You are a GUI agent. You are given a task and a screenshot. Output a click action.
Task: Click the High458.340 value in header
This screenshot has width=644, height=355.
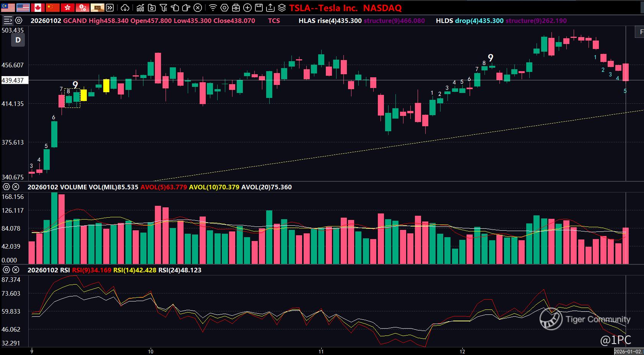tap(109, 21)
